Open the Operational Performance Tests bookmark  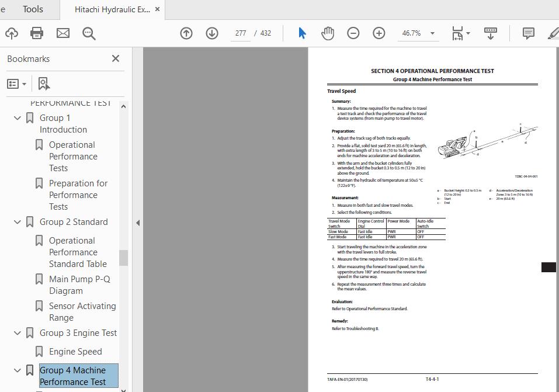click(73, 156)
